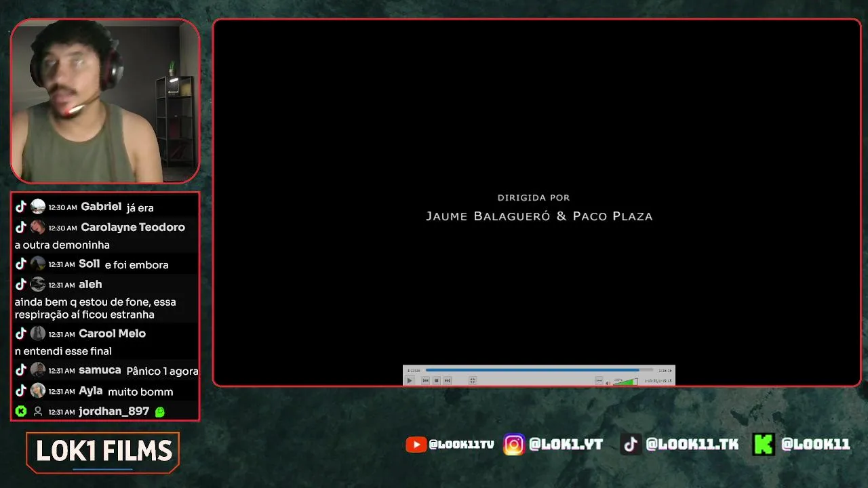Screen dimensions: 868x488
Task: Click the elapsed time label in the player
Action: pos(414,370)
